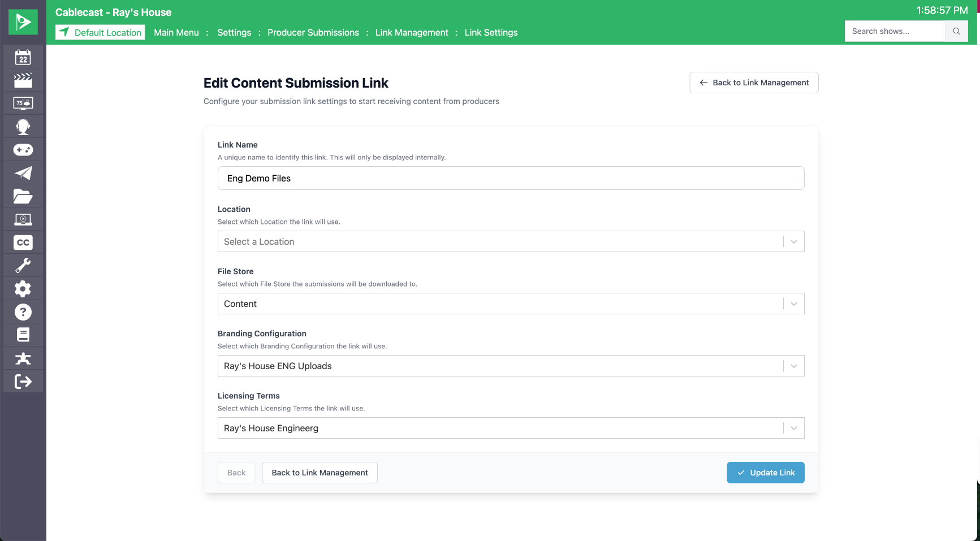The image size is (980, 541).
Task: Navigate to Producer Submissions breadcrumb
Action: pyautogui.click(x=313, y=32)
